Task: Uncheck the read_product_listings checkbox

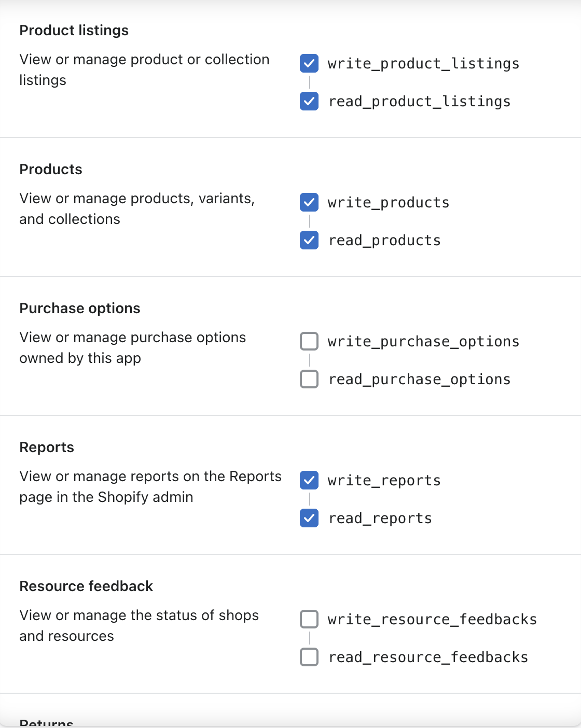Action: click(309, 101)
